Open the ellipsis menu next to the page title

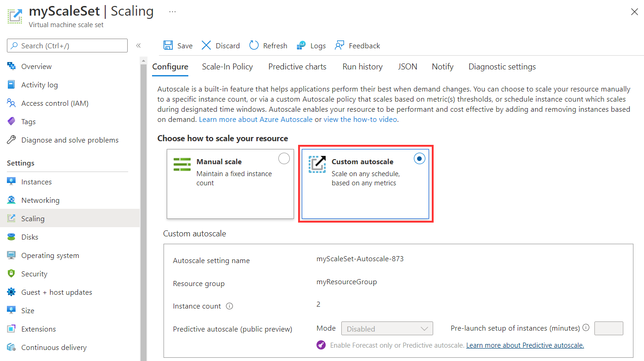point(172,12)
